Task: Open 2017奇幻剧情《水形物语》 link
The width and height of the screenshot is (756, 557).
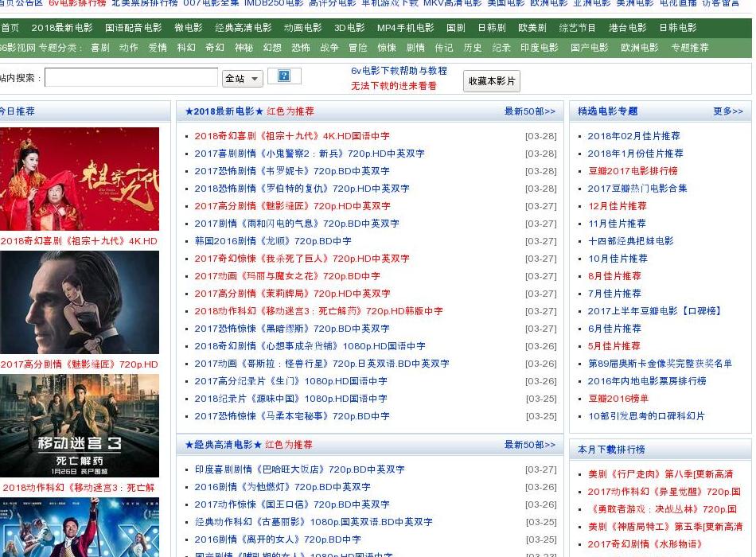Action: [x=645, y=544]
